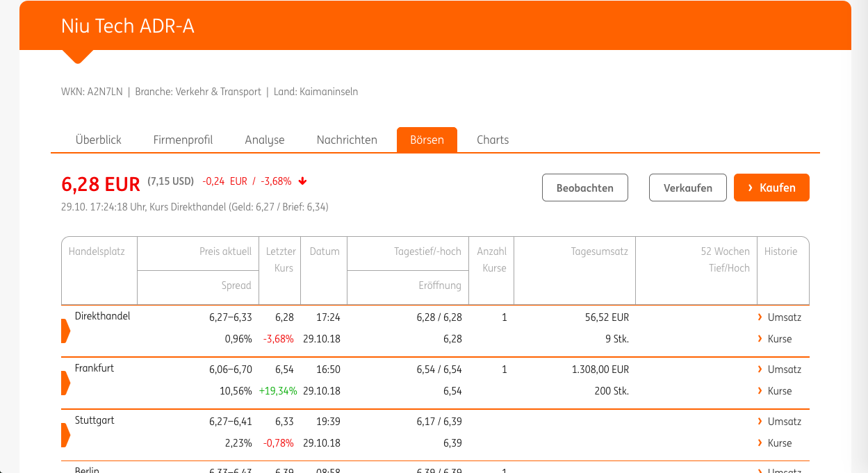Click the Tagesumsatz column header

[599, 251]
